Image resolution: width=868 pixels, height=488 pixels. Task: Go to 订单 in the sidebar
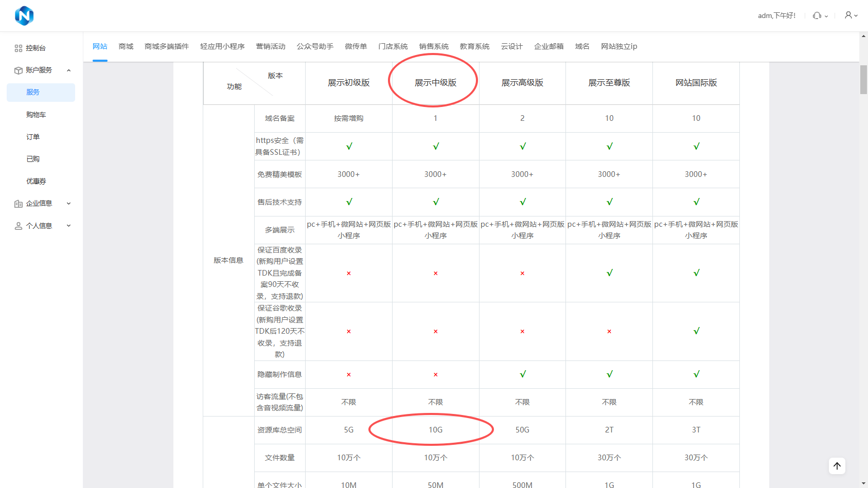click(x=33, y=137)
